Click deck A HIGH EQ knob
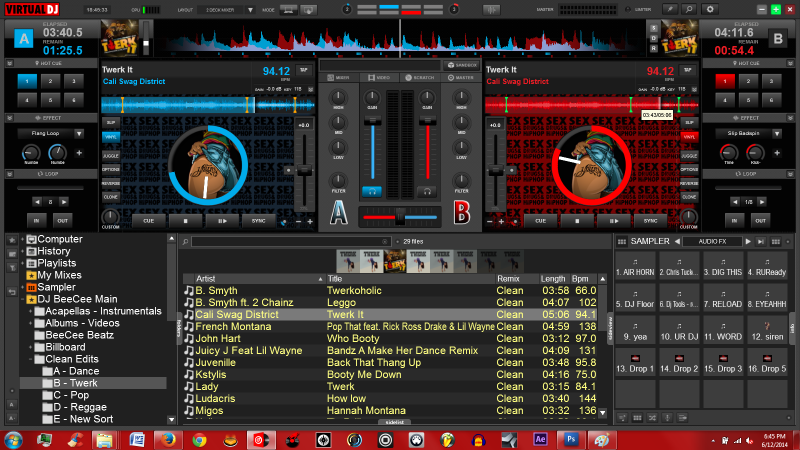 pyautogui.click(x=338, y=97)
